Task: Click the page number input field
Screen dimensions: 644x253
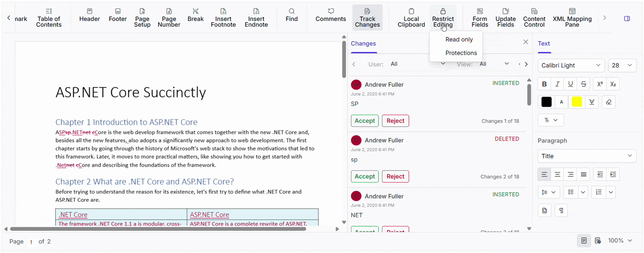Action: pos(31,242)
